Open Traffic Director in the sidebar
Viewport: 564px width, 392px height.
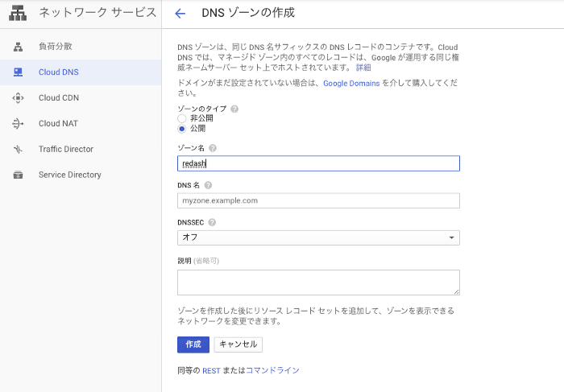65,150
